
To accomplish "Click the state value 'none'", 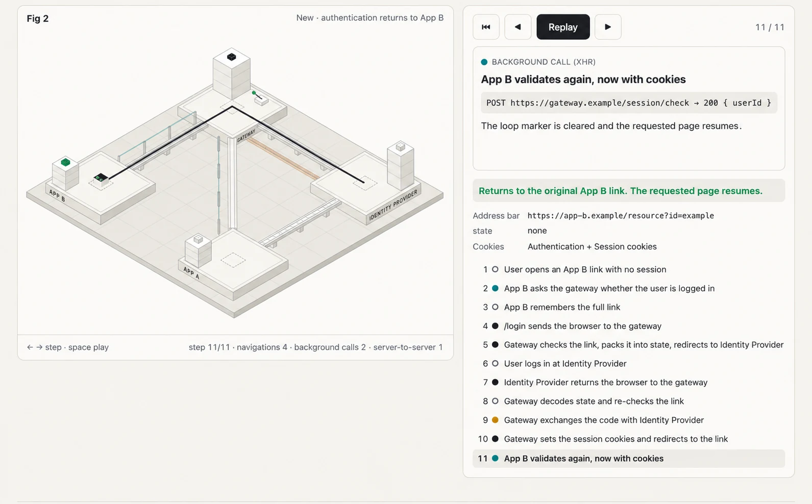I will [x=537, y=231].
